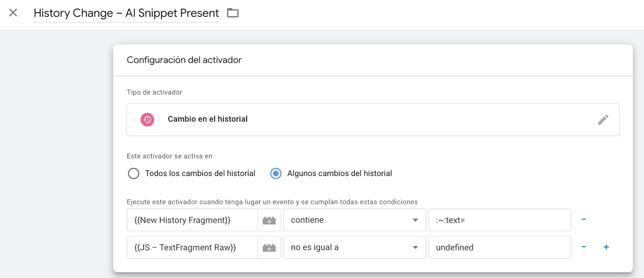Open the 'no es igual a' operator dropdown
The height and width of the screenshot is (278, 644).
point(354,247)
